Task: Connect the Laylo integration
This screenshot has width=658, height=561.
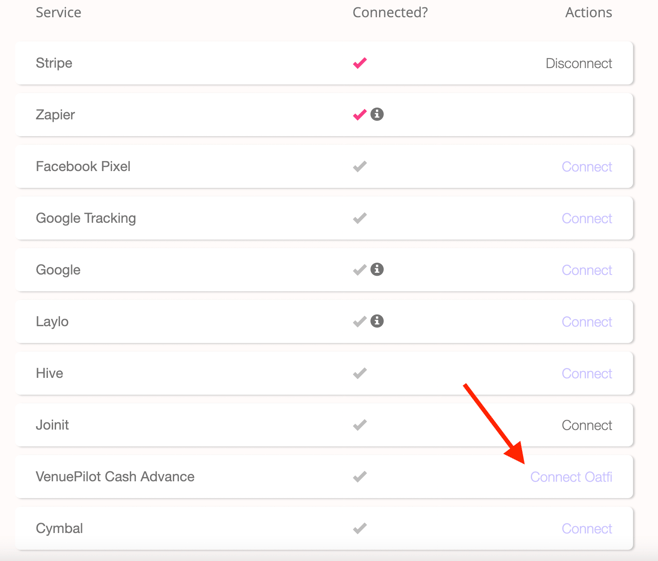Action: point(587,322)
